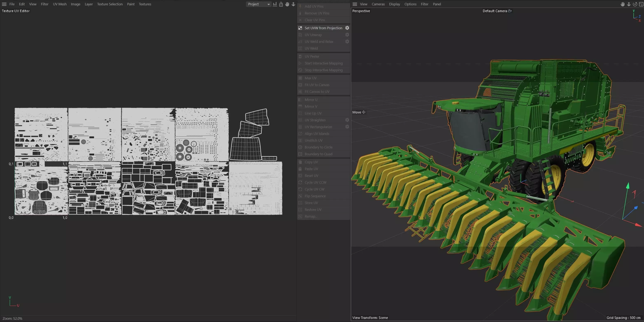The height and width of the screenshot is (322, 644).
Task: Click the Mirror U icon
Action: (x=300, y=99)
